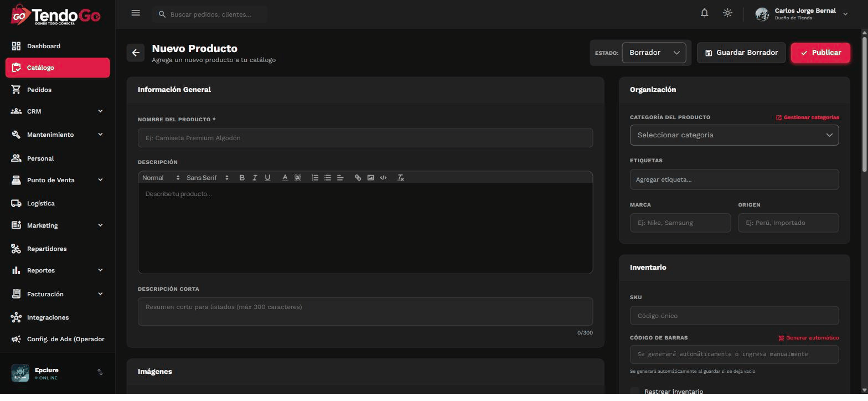Underline text in description editor
The image size is (868, 401).
pyautogui.click(x=267, y=178)
